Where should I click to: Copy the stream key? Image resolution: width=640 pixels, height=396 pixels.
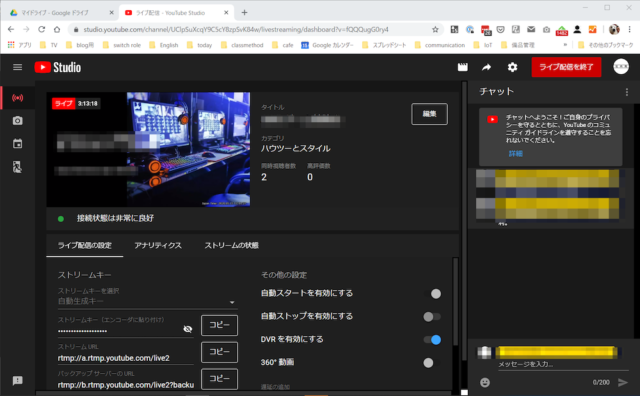[219, 325]
